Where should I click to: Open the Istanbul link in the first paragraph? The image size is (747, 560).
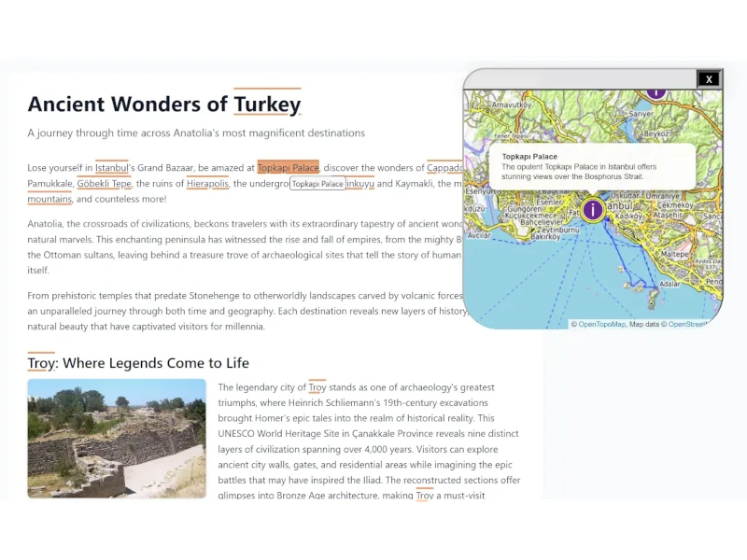pos(110,168)
